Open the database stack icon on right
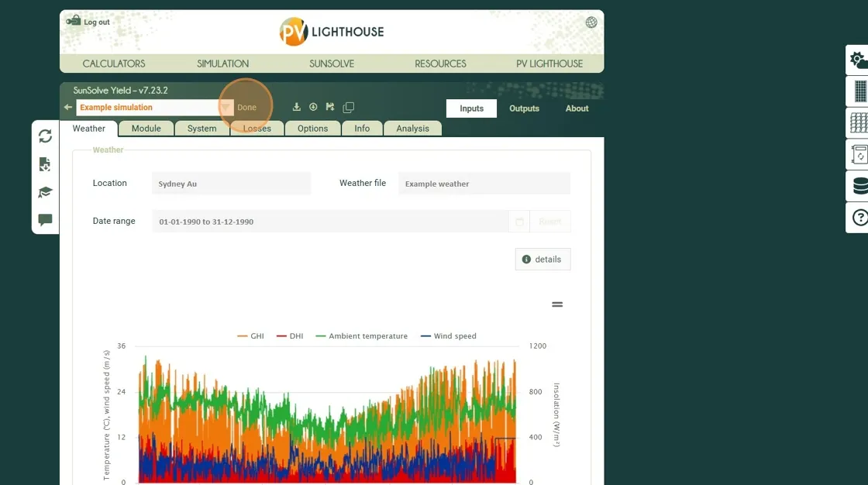This screenshot has width=868, height=485. click(859, 186)
